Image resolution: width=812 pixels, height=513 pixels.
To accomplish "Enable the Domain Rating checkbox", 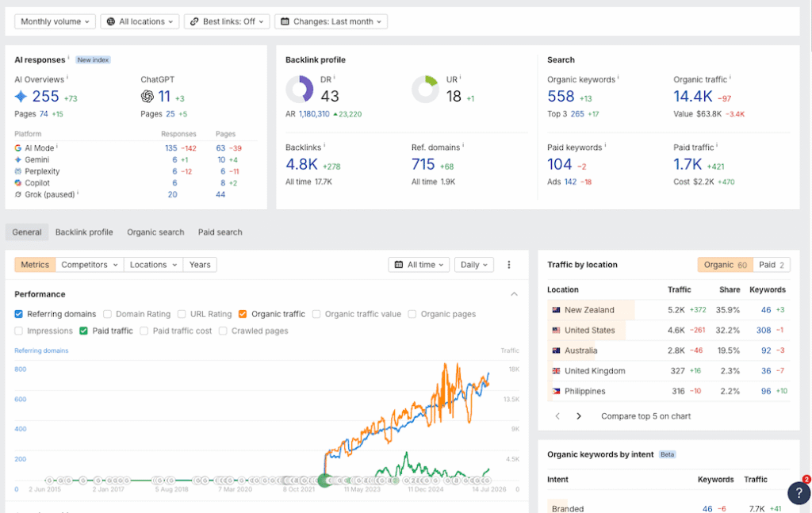I will click(107, 314).
